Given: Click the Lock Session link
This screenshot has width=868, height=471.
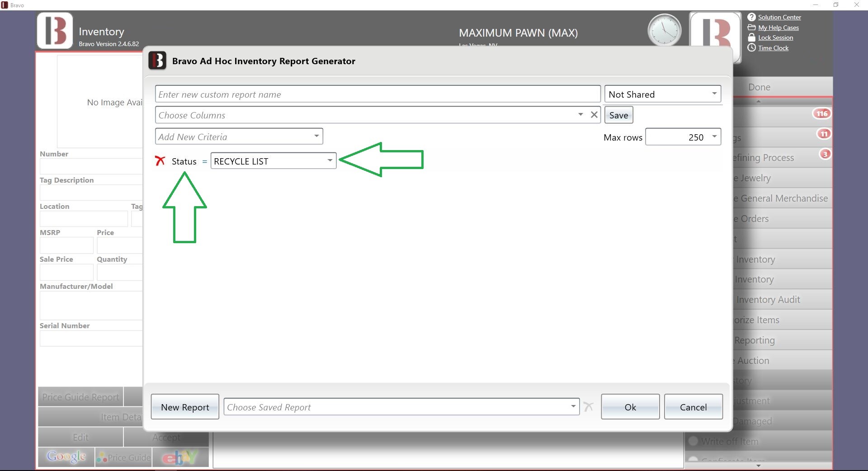Looking at the screenshot, I should [x=775, y=38].
